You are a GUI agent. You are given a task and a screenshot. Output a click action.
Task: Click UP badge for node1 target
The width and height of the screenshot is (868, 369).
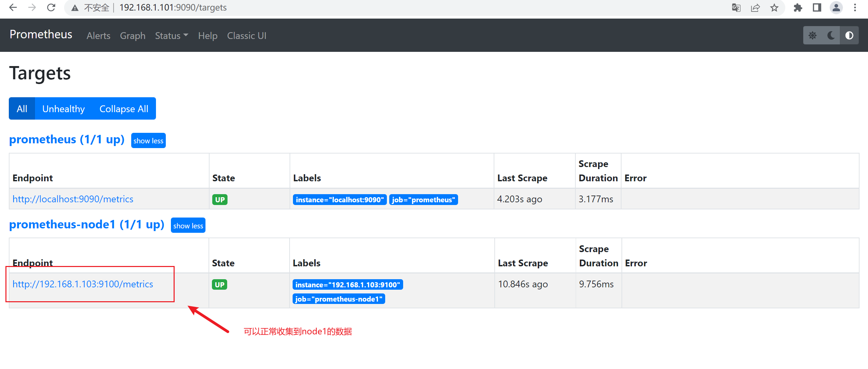219,285
